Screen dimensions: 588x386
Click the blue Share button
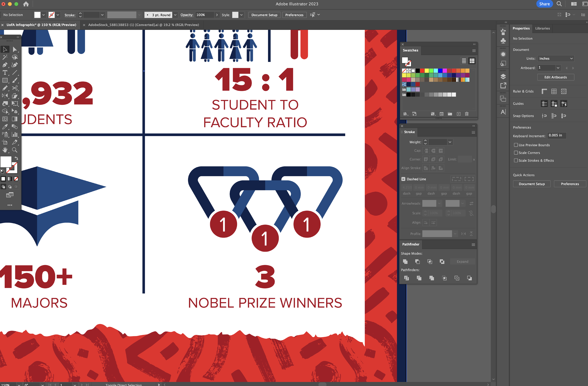pos(544,4)
